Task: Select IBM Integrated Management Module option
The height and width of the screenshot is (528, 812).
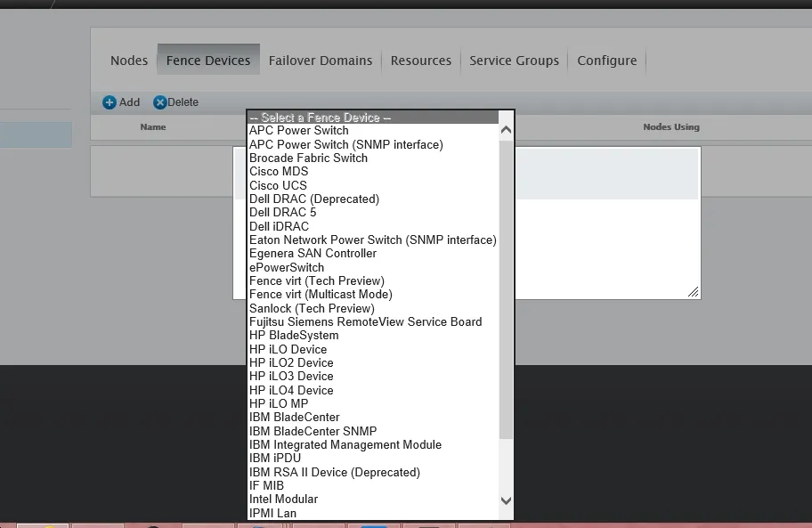Action: (x=373, y=444)
